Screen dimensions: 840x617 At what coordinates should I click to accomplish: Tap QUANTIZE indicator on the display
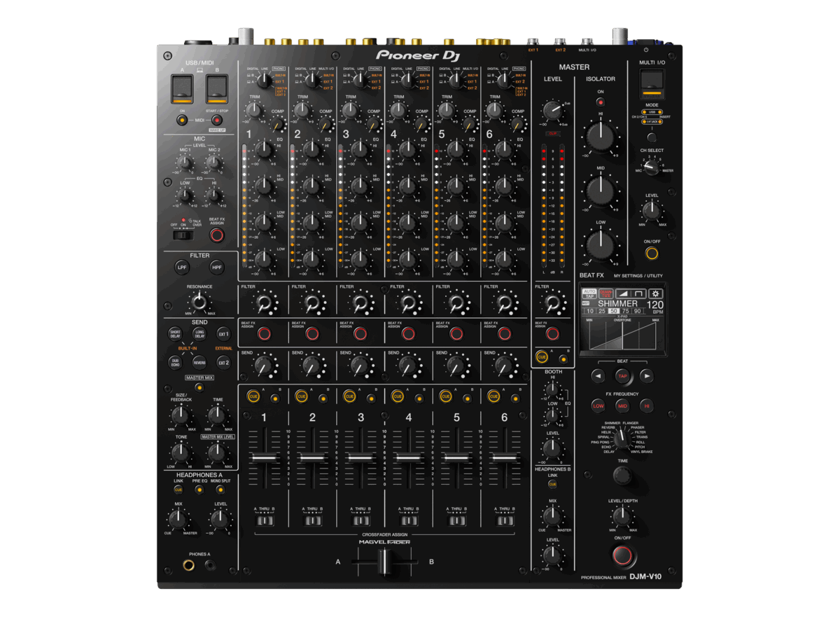pyautogui.click(x=605, y=293)
